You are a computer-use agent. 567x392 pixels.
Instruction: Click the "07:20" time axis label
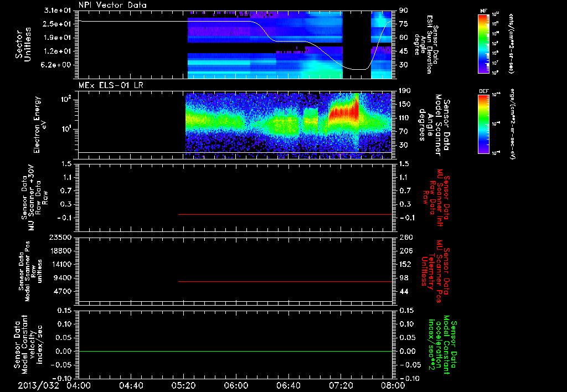coord(341,385)
